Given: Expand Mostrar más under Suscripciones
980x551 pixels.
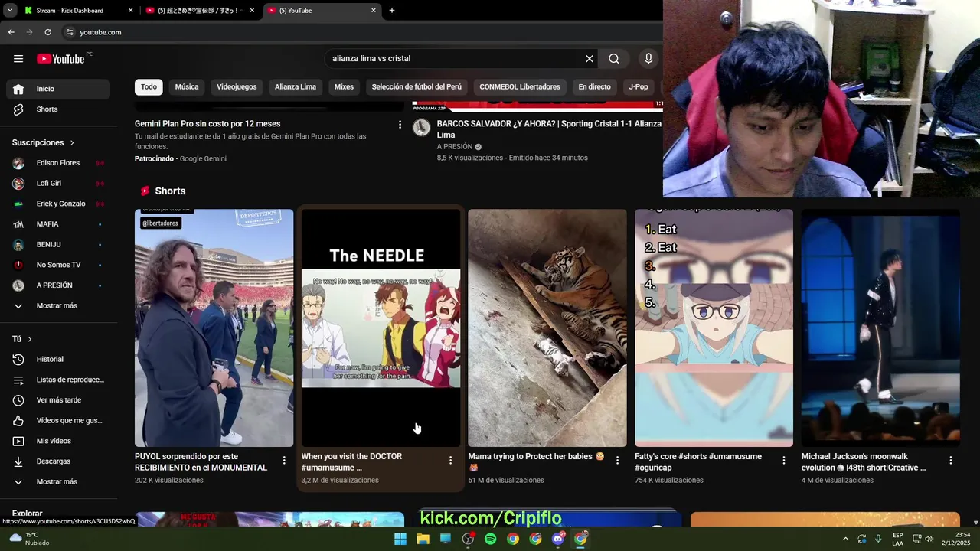Looking at the screenshot, I should pos(58,306).
